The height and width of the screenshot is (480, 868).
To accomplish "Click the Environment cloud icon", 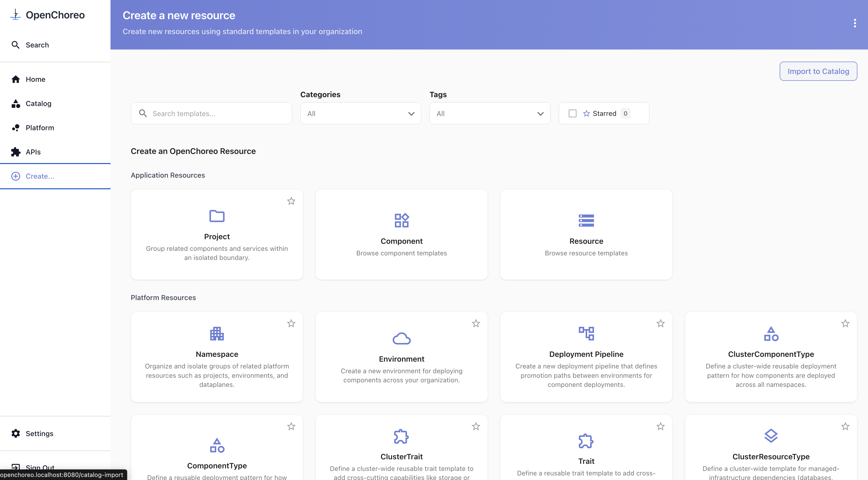I will point(402,338).
